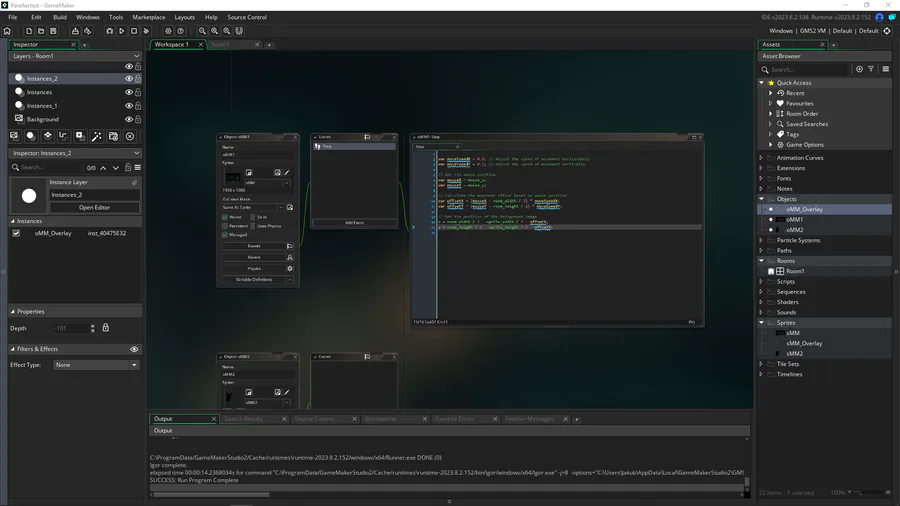Open the Effect Type dropdown
This screenshot has width=900, height=506.
96,365
